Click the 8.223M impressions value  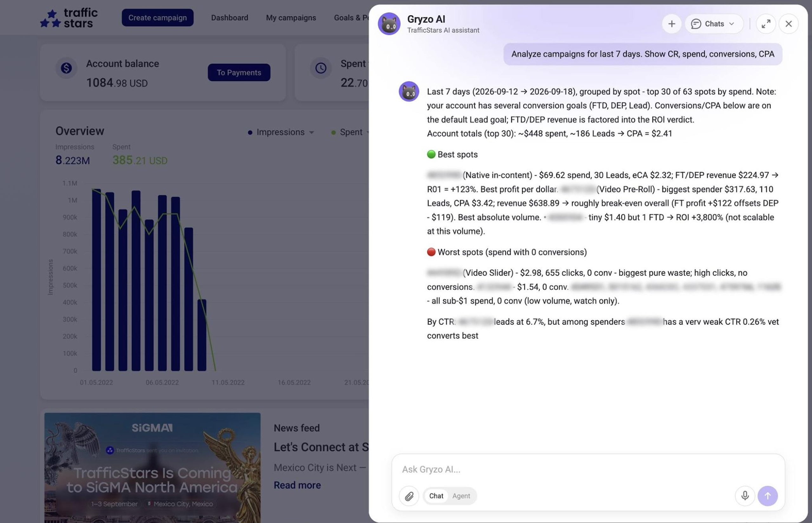(x=73, y=160)
